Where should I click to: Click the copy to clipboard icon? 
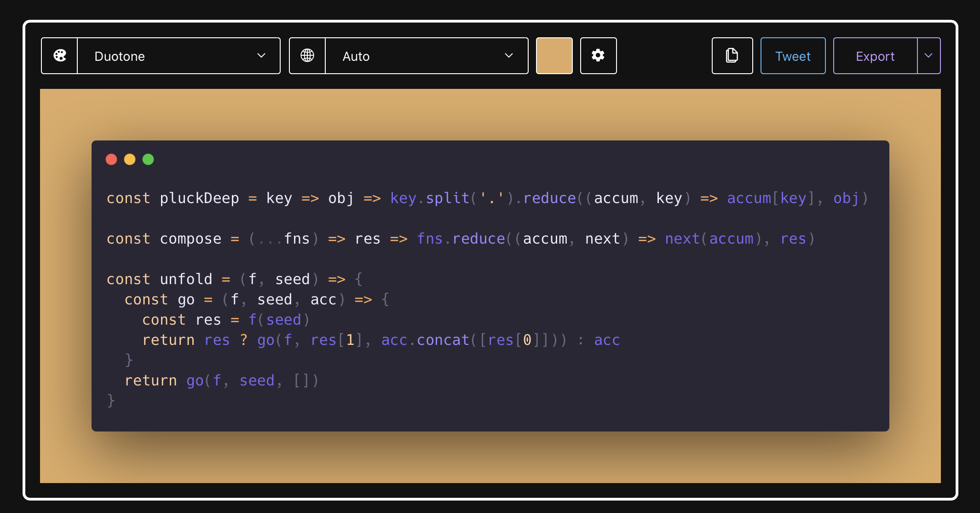point(732,56)
